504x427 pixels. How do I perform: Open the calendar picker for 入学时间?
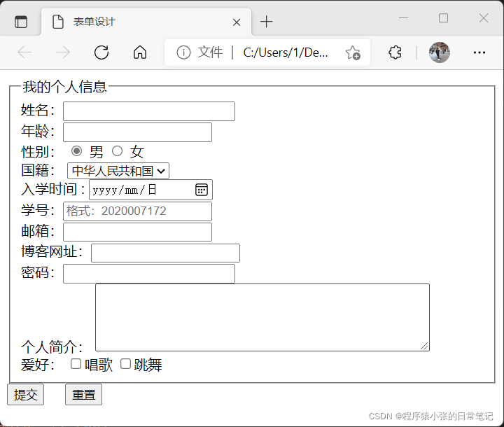pos(202,190)
